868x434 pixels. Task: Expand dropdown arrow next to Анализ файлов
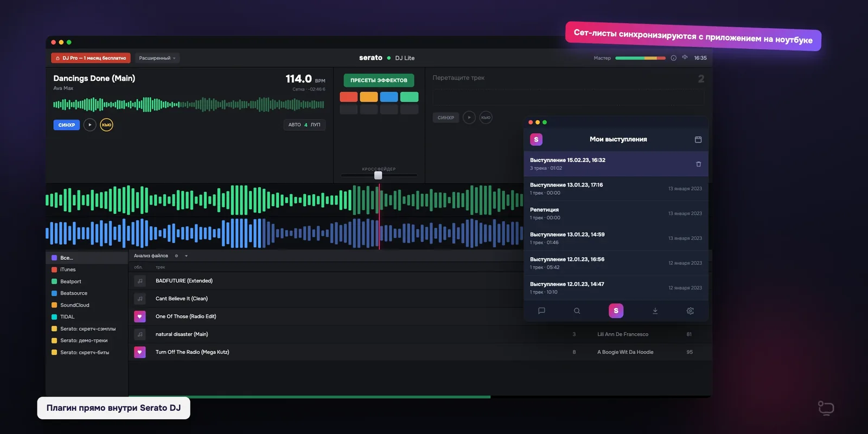pyautogui.click(x=186, y=256)
